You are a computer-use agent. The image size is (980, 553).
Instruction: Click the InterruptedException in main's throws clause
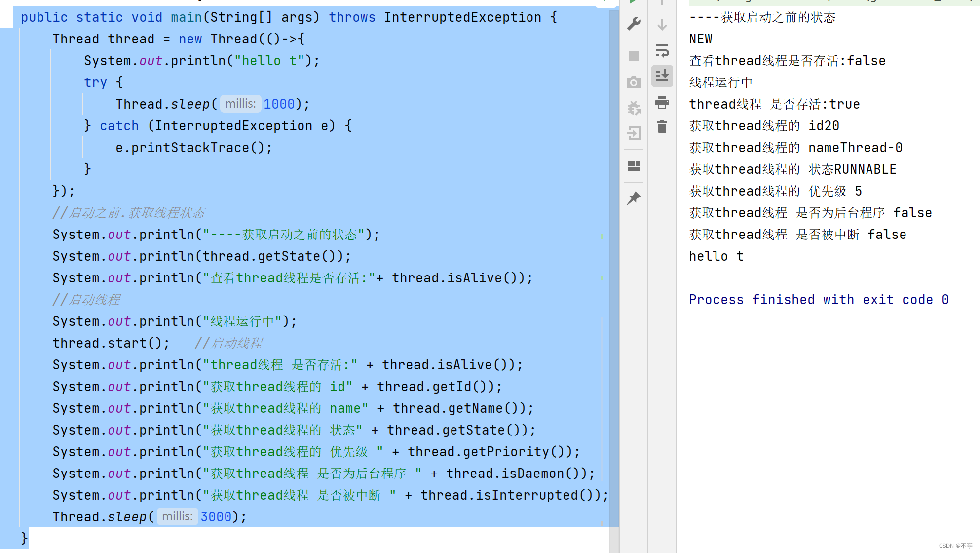(x=462, y=17)
